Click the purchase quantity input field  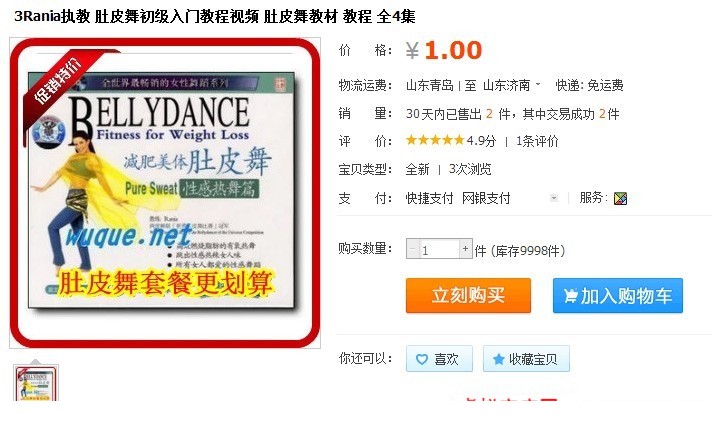click(439, 249)
